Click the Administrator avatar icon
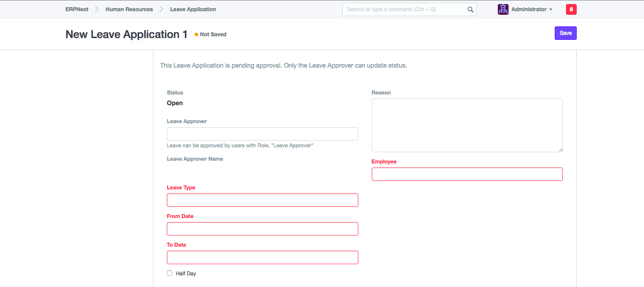Image resolution: width=644 pixels, height=287 pixels. pyautogui.click(x=503, y=9)
